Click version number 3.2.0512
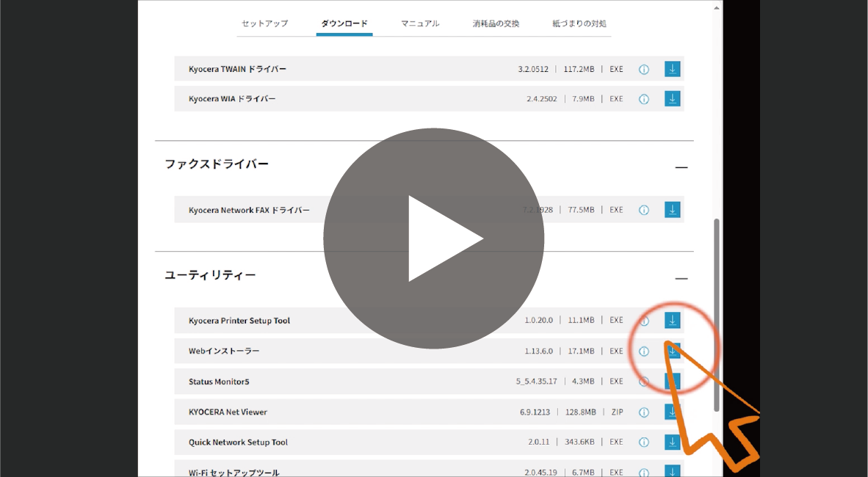This screenshot has width=868, height=477. click(533, 69)
